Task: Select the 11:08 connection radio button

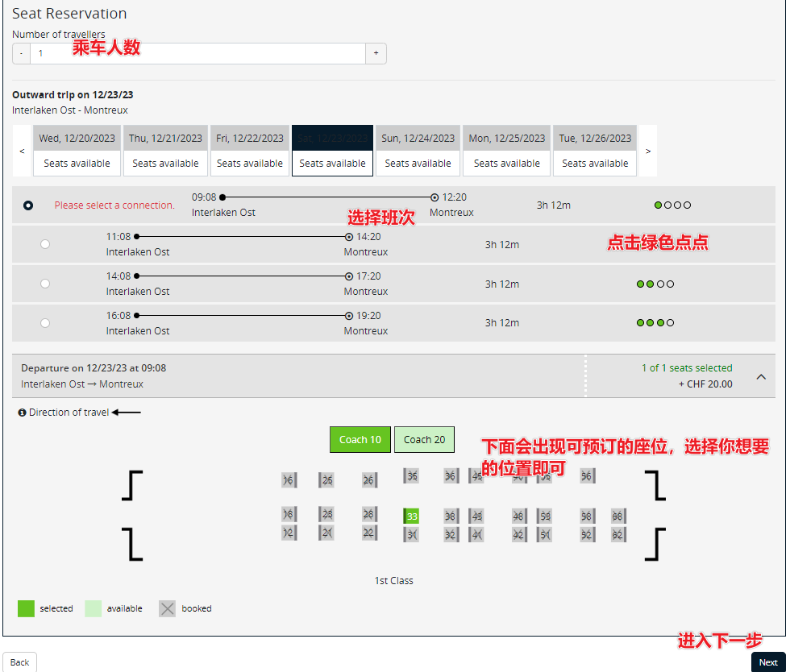Action: pos(45,244)
